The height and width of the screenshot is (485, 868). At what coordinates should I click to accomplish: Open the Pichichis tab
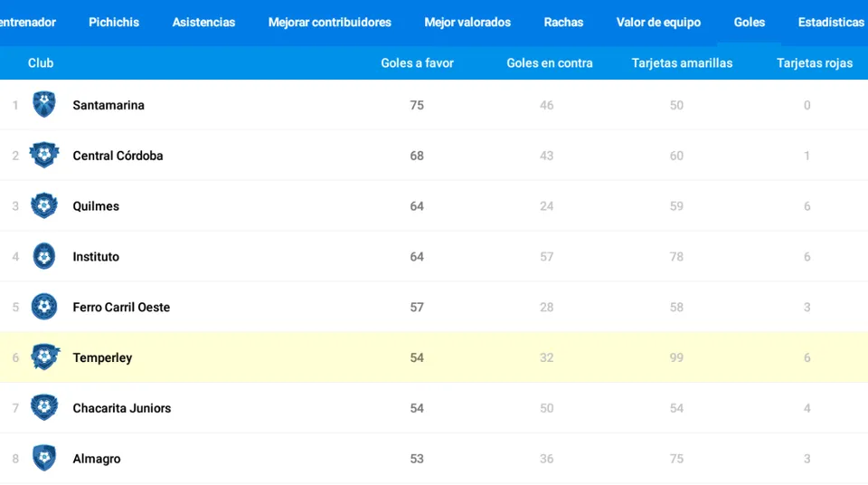click(114, 23)
